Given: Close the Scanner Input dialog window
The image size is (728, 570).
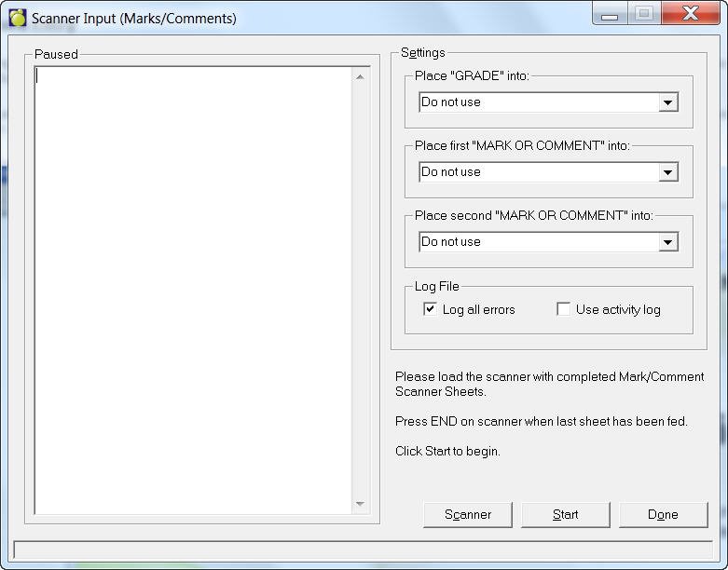Looking at the screenshot, I should click(x=690, y=15).
